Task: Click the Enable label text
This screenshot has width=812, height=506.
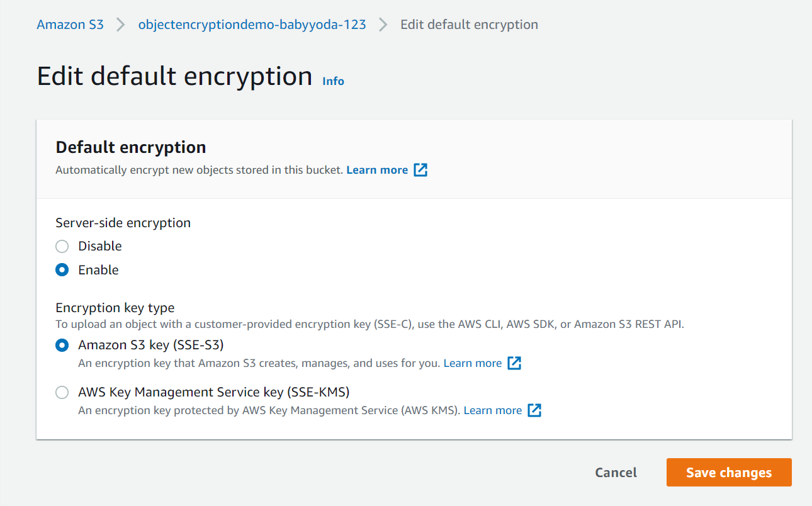Action: [98, 270]
